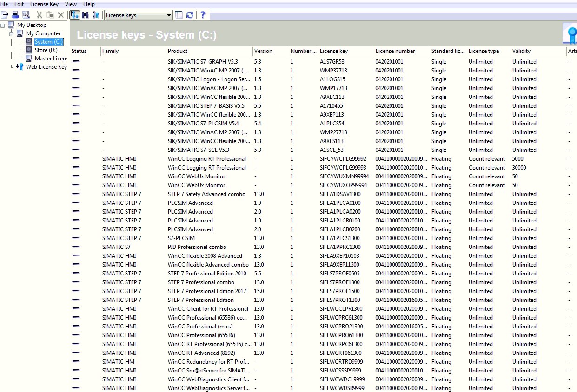Click the My Computer tree icon

point(20,33)
